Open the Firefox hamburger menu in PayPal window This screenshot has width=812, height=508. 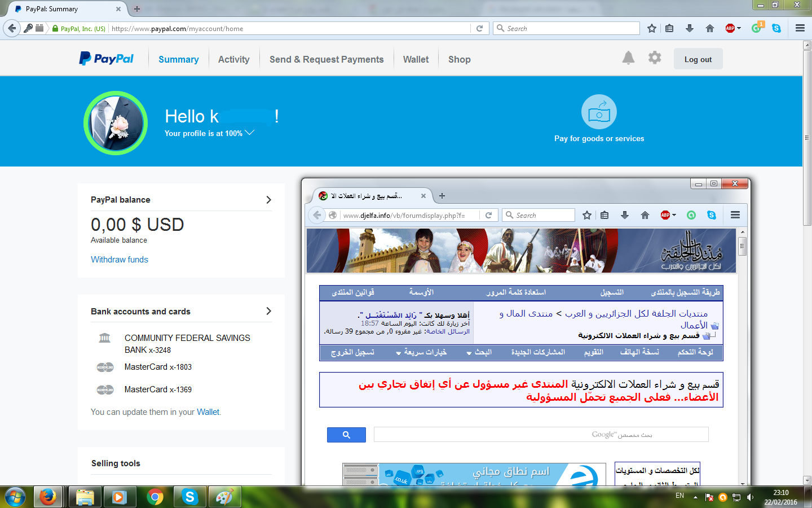(800, 28)
